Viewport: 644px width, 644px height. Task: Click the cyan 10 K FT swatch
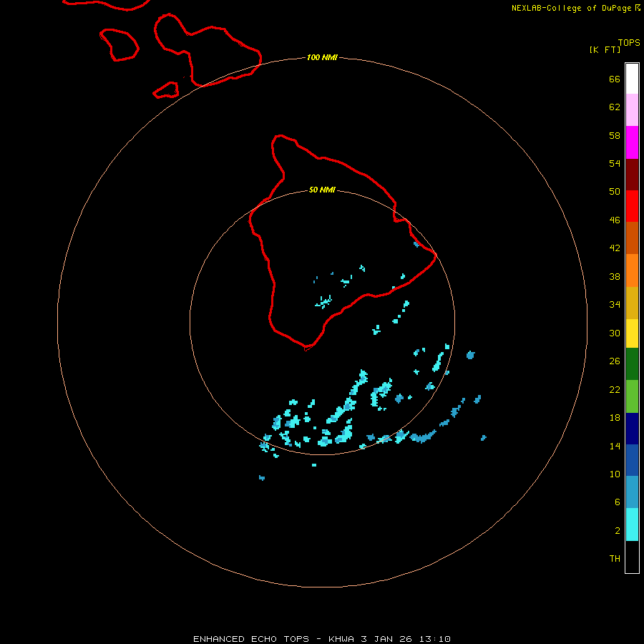pos(632,525)
